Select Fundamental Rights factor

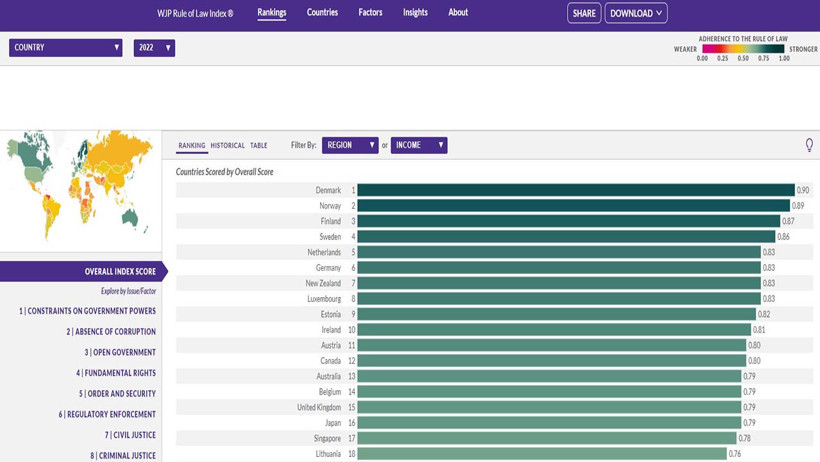click(116, 373)
